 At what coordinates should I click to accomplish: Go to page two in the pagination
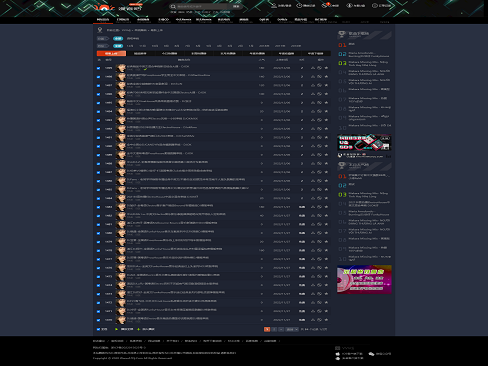tap(274, 329)
